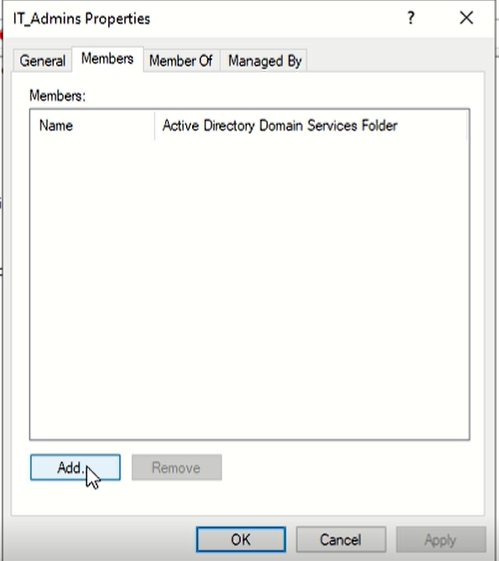Click the Add... button
The width and height of the screenshot is (499, 561).
click(x=75, y=467)
